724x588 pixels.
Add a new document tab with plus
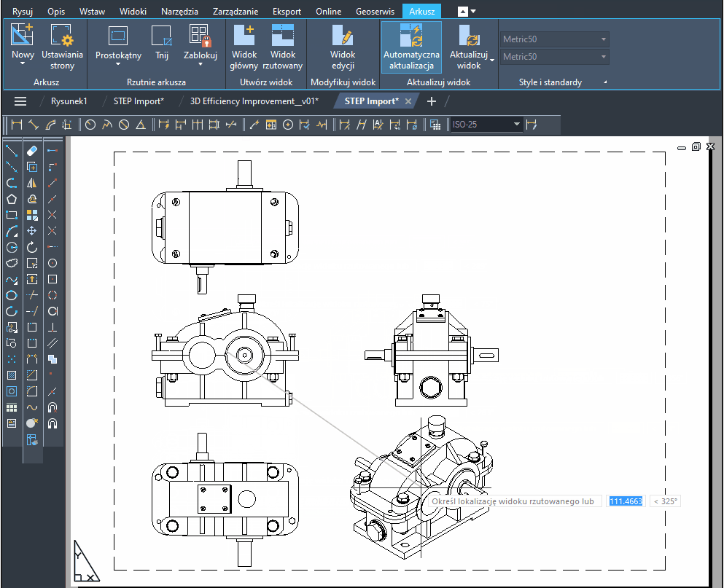tap(431, 101)
